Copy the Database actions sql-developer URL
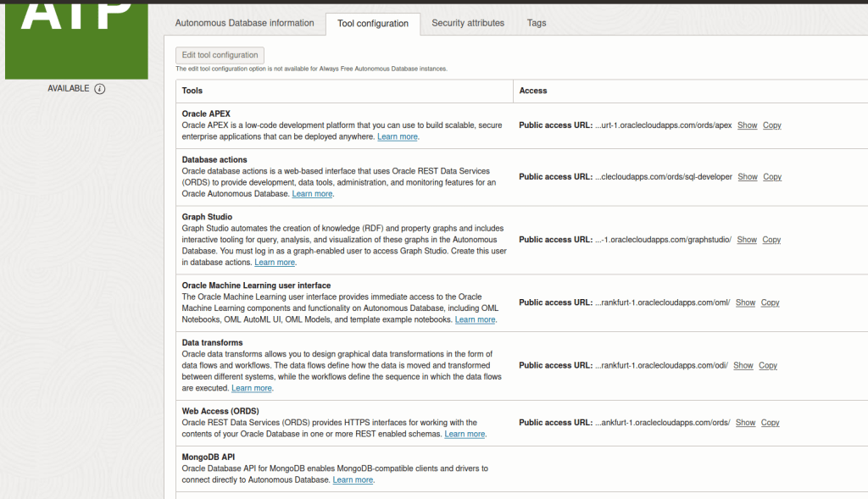The width and height of the screenshot is (868, 499). [772, 177]
